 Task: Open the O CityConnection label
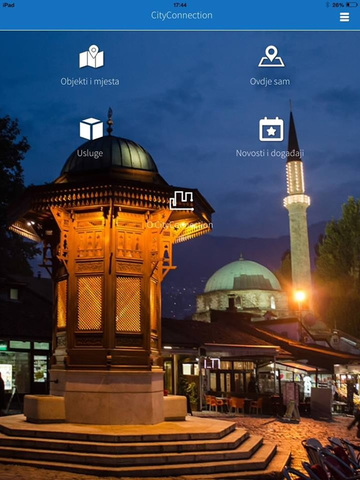180,225
